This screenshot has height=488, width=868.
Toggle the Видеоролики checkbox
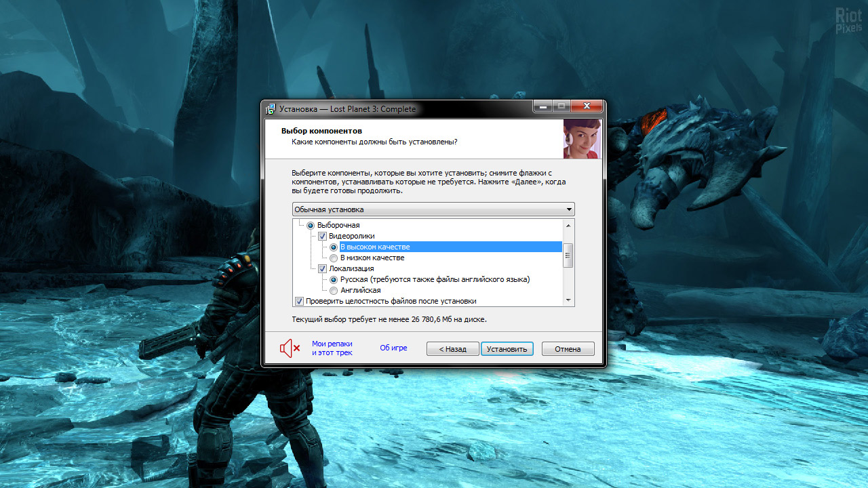point(323,236)
